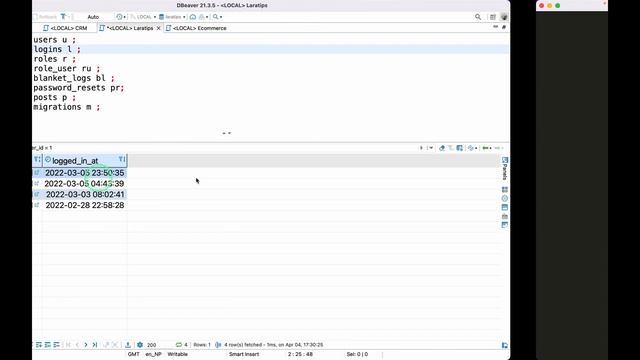
Task: Click the 'migrations m ;' editor line
Action: [x=67, y=107]
